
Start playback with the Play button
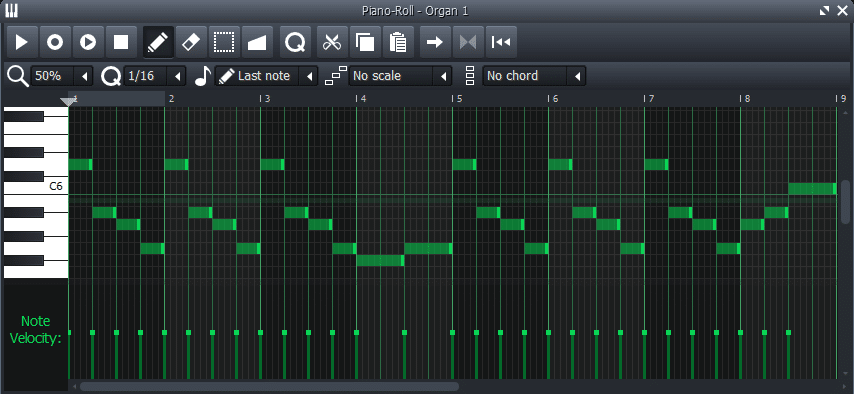point(22,42)
